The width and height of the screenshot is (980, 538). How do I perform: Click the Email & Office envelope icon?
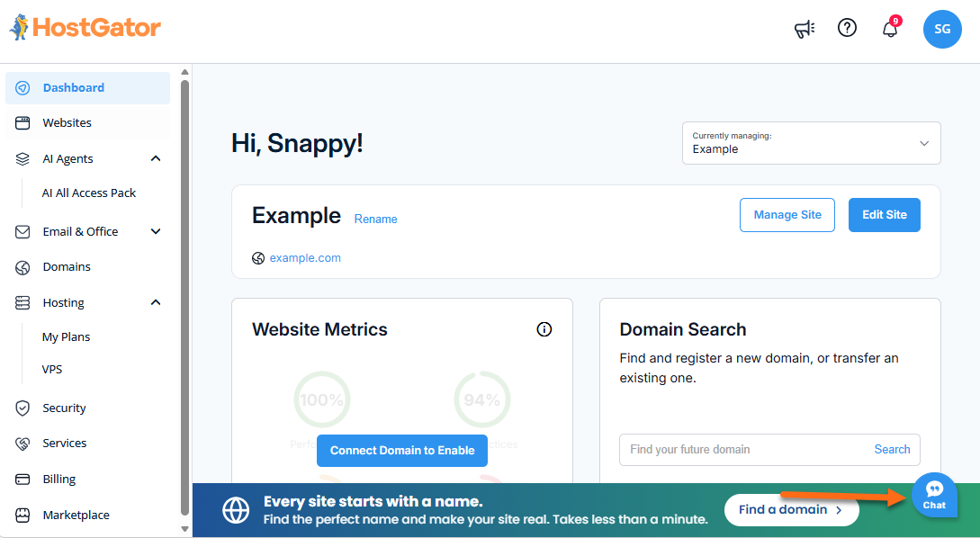pos(22,232)
